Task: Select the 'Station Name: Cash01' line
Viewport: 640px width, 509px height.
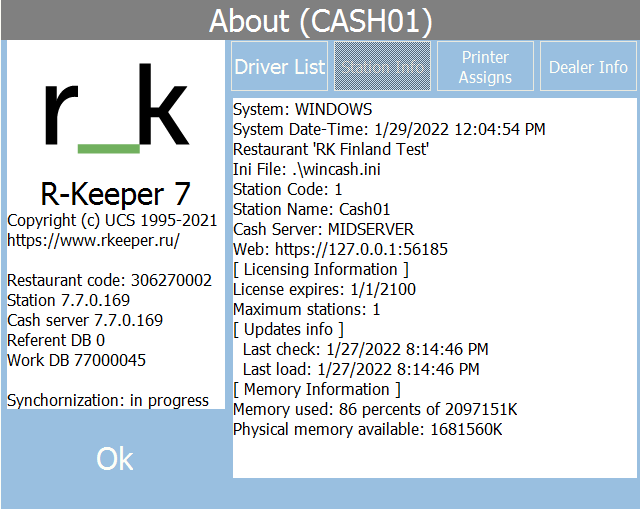Action: 311,209
